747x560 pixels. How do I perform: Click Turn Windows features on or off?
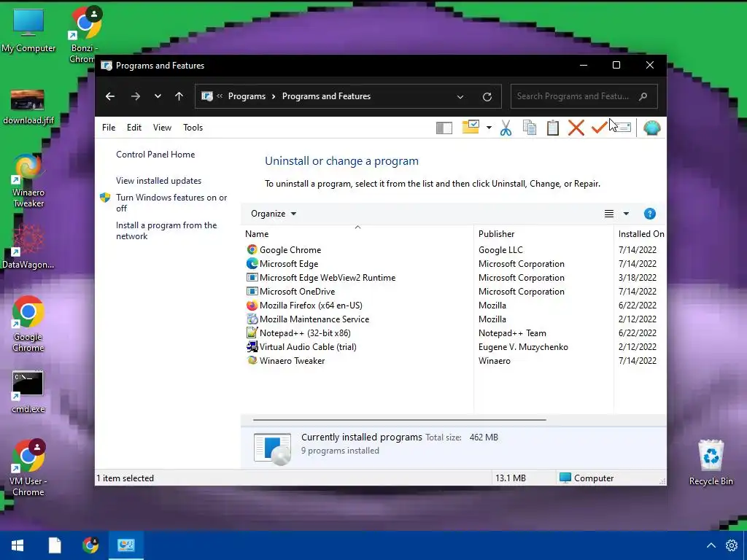pos(171,203)
